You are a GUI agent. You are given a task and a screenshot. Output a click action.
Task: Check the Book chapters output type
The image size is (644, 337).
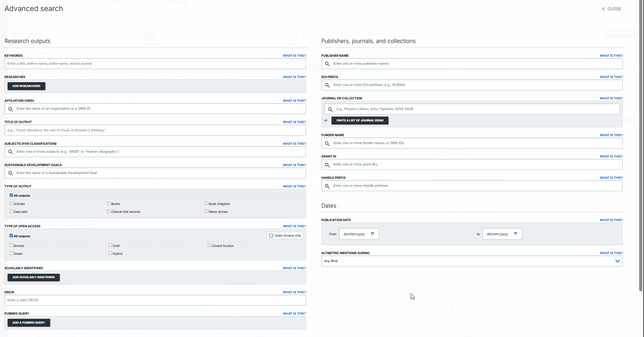click(206, 203)
